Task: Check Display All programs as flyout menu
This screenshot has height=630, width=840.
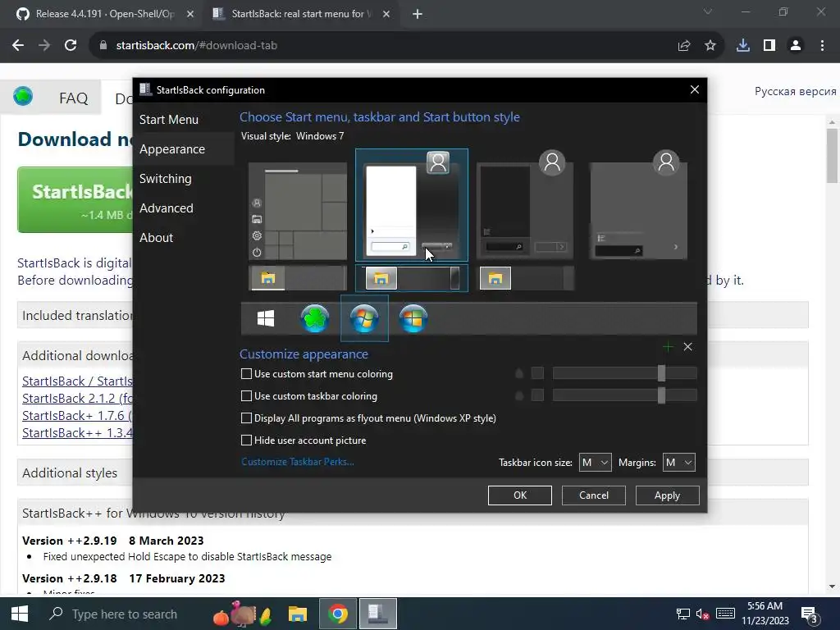Action: click(246, 418)
